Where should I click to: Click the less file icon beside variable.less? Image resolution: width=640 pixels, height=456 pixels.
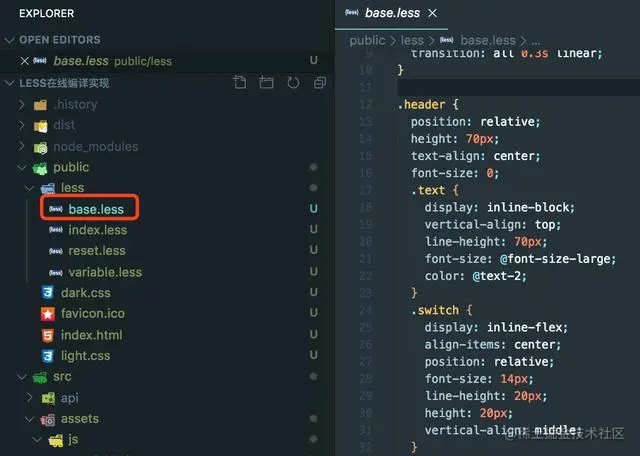tap(56, 272)
